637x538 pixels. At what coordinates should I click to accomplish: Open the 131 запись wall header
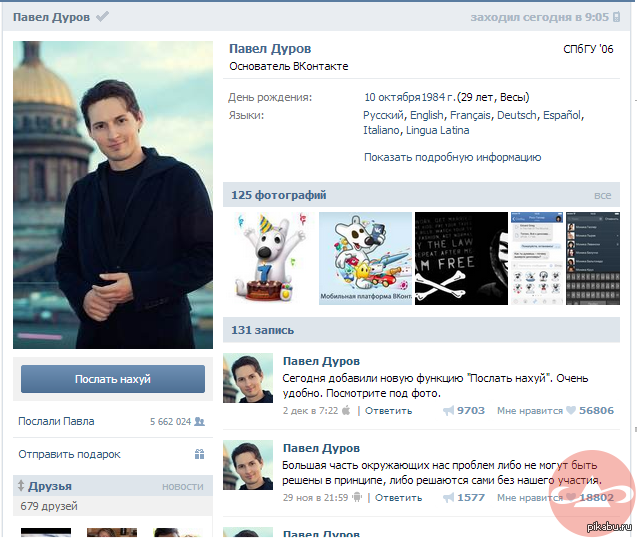pyautogui.click(x=262, y=330)
